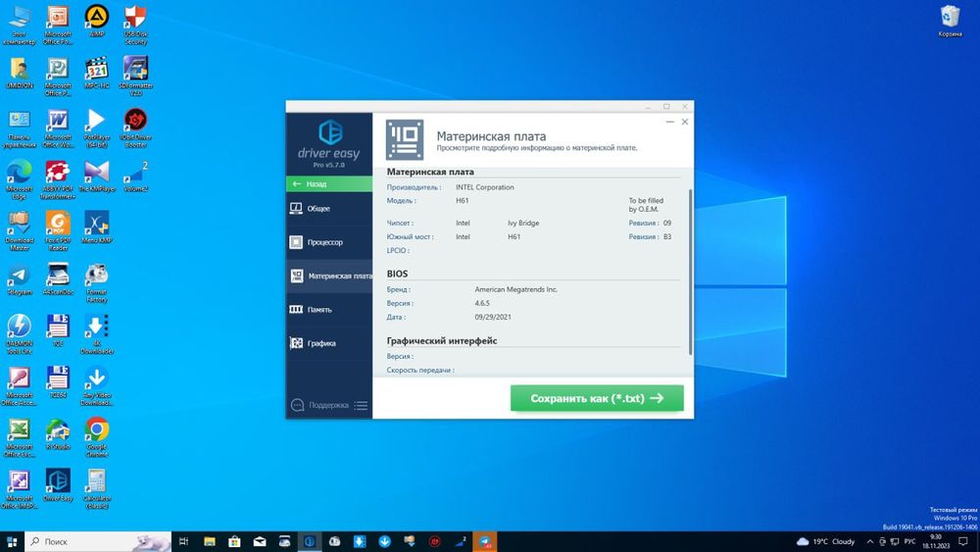Screen dimensions: 980x552
Task: Open the Память section
Action: pos(328,310)
